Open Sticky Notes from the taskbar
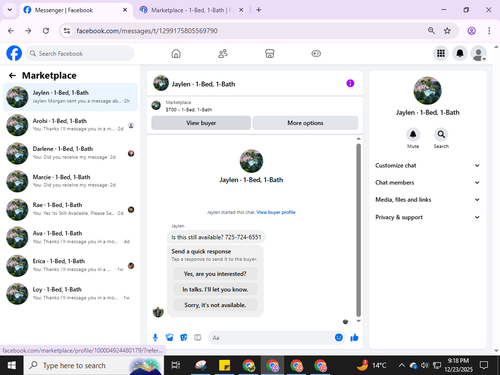Viewport: 500px width, 375px height. [224, 365]
